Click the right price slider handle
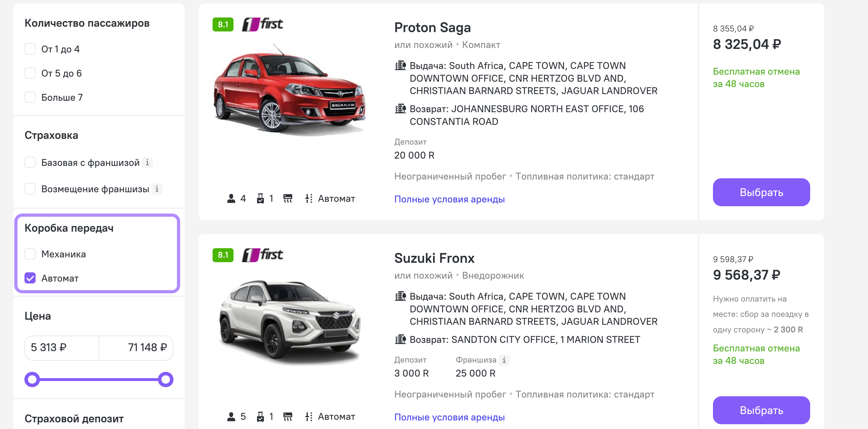The width and height of the screenshot is (868, 429). point(166,379)
